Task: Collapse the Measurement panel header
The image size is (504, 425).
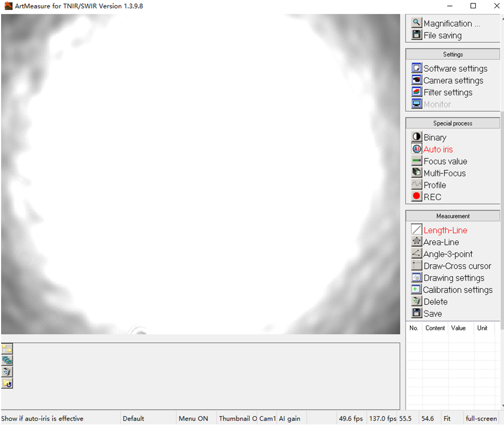Action: pos(453,216)
